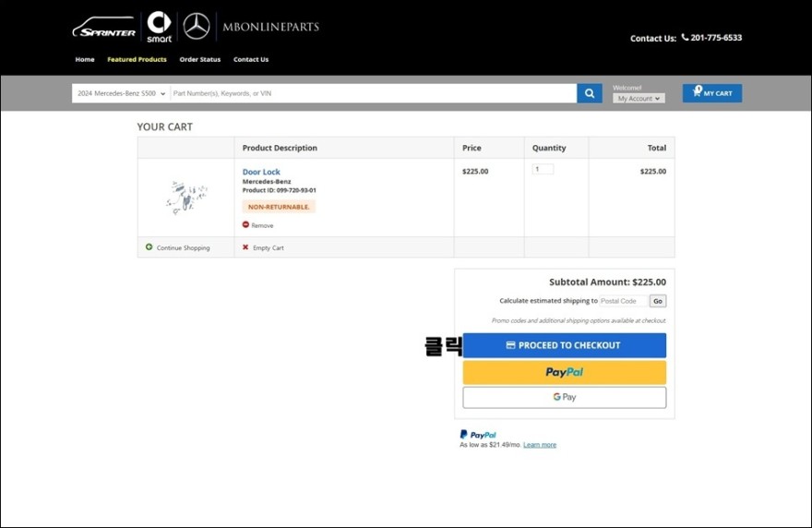Screen dimensions: 812x528
Task: Open the Order Status menu item
Action: coord(200,60)
